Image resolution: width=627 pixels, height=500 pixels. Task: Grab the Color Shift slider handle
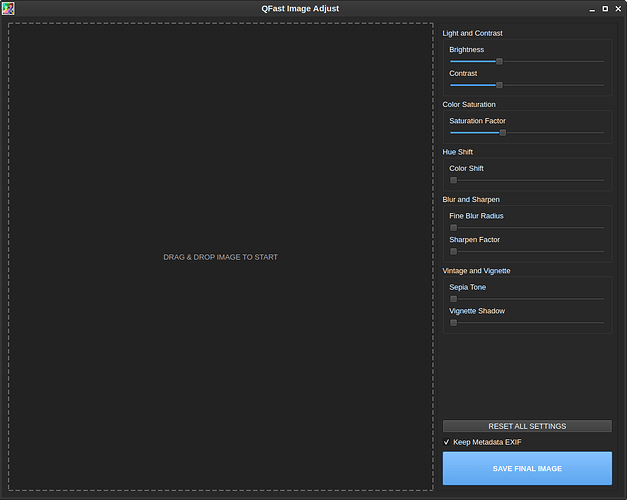point(453,180)
